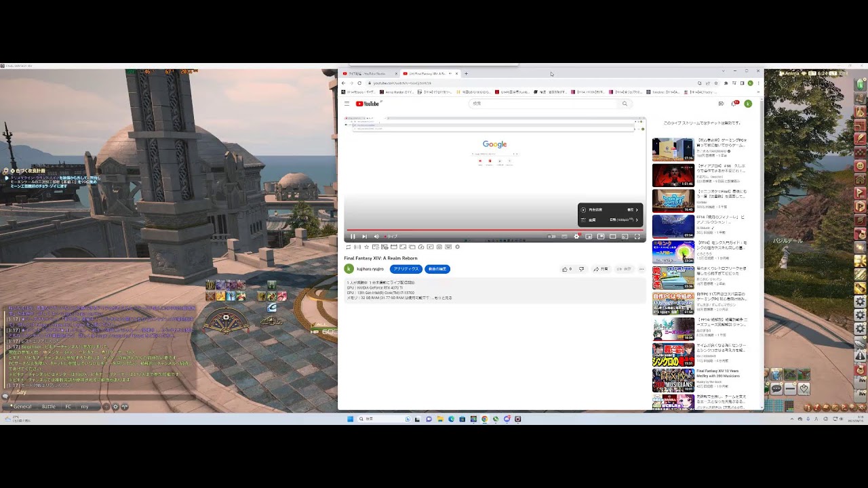Select the my chat tab in game
Viewport: 868px width, 488px height.
pyautogui.click(x=85, y=407)
